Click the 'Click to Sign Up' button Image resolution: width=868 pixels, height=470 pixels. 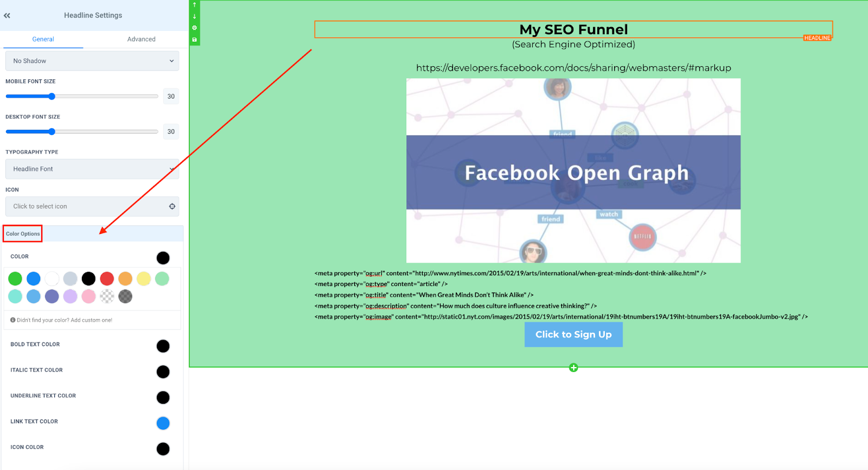[x=573, y=334]
